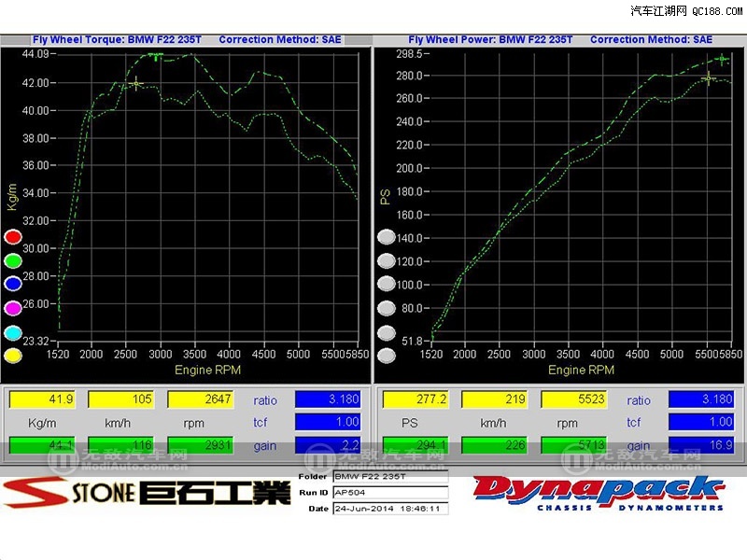Click the 298.5 maximum power axis value
This screenshot has height=560, width=747.
click(x=409, y=54)
